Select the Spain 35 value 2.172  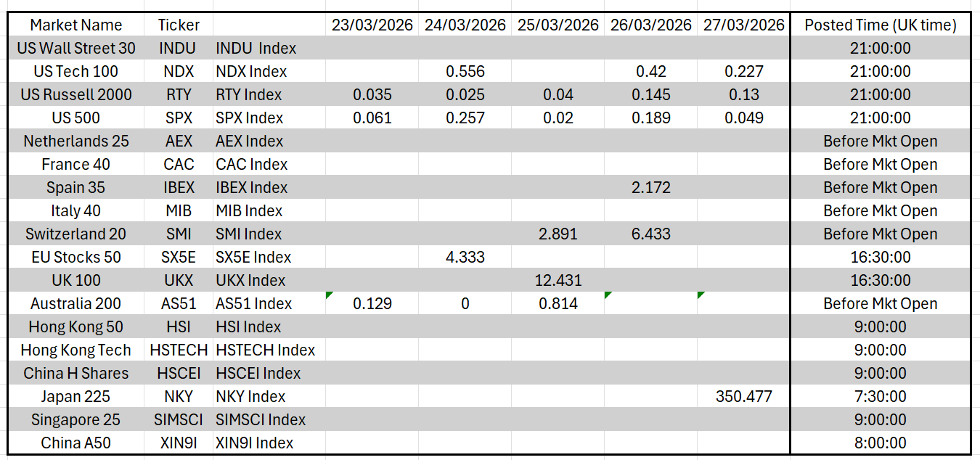click(x=650, y=187)
